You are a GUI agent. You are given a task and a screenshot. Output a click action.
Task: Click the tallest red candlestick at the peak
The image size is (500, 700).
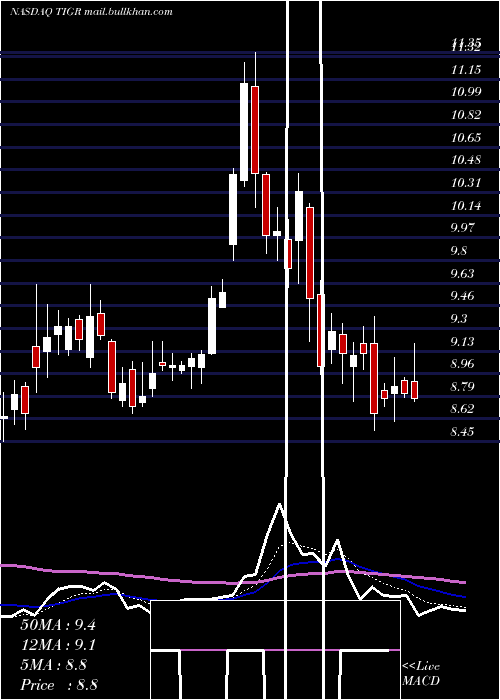tap(255, 130)
